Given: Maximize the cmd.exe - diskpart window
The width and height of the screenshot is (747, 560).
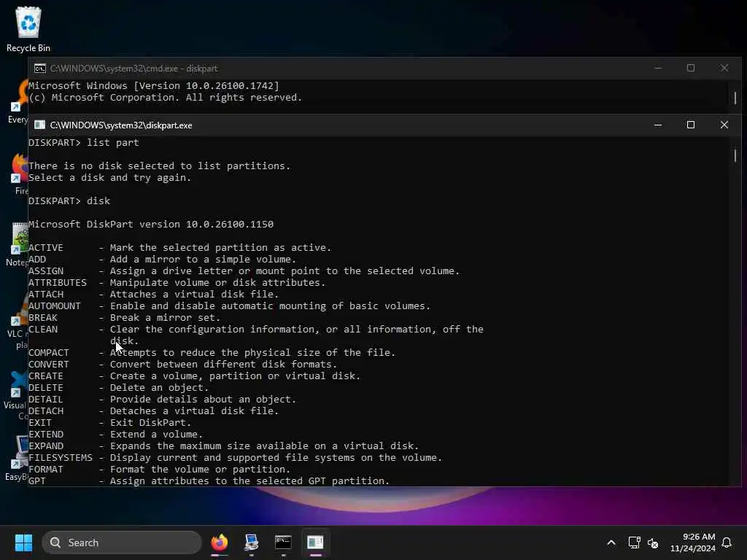Looking at the screenshot, I should pos(690,68).
